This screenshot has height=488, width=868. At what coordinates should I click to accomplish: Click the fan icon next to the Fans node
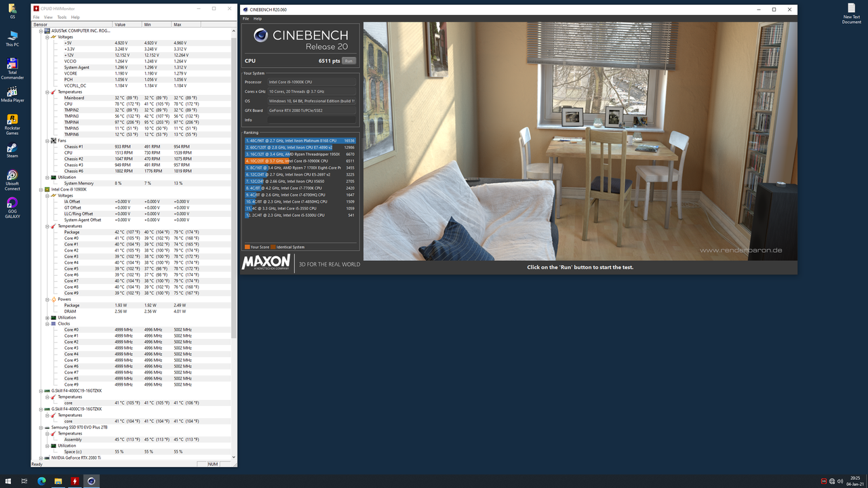[54, 140]
